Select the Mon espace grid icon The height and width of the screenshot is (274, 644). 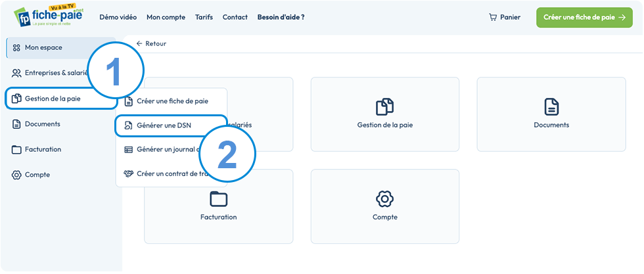click(16, 48)
